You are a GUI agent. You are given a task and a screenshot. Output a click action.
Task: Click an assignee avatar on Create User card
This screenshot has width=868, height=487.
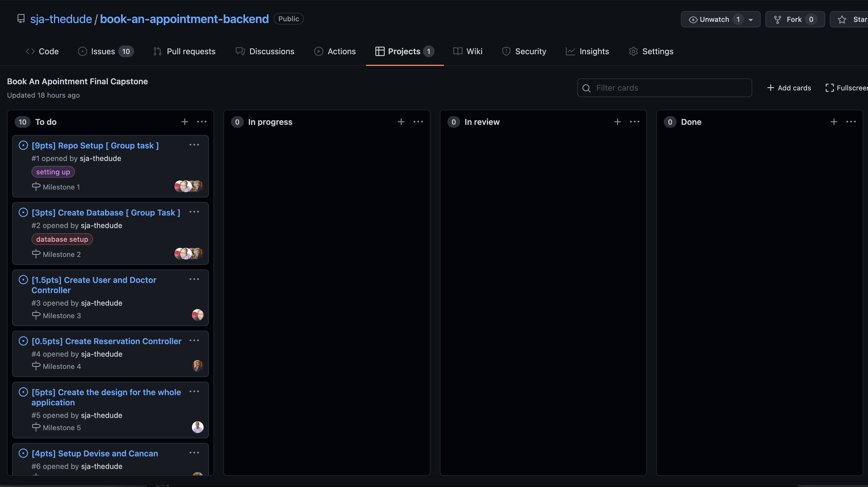pos(197,315)
